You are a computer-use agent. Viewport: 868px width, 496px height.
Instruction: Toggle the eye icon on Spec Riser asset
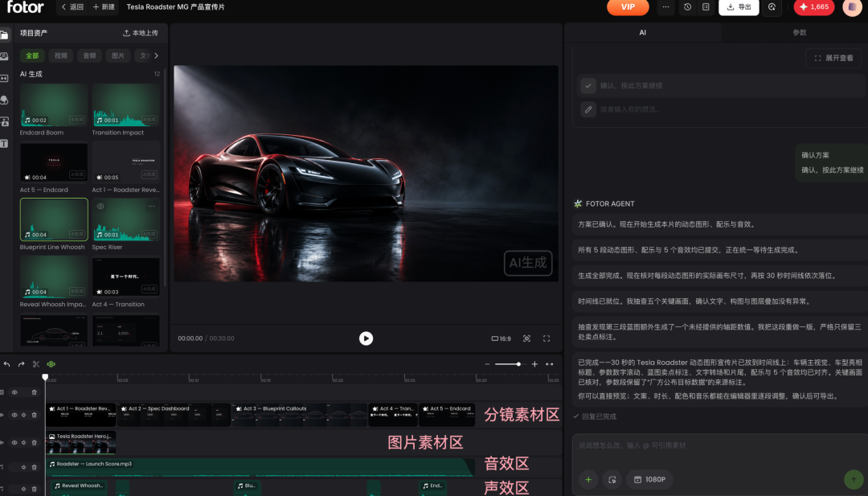(x=100, y=206)
